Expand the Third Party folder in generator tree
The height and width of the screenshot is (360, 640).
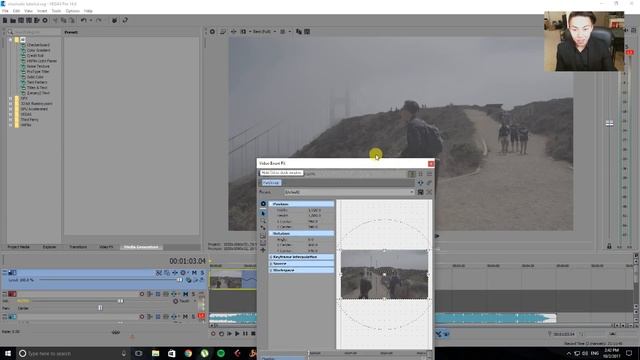click(11, 120)
